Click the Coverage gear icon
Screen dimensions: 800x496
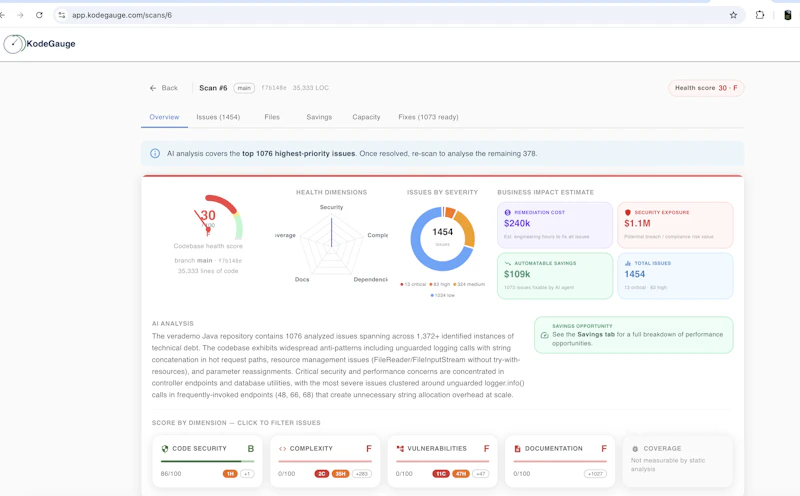tap(635, 449)
